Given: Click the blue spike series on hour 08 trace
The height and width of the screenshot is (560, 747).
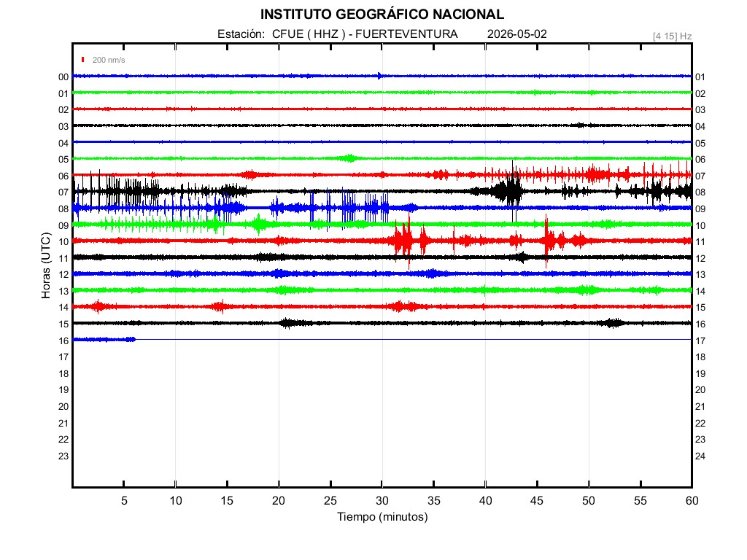Looking at the screenshot, I should pyautogui.click(x=349, y=208).
